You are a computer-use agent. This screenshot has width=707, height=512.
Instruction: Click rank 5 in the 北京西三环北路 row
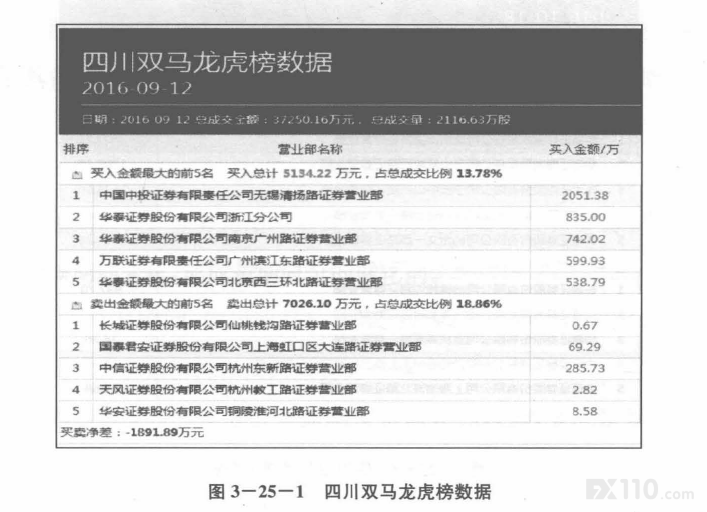pyautogui.click(x=76, y=282)
